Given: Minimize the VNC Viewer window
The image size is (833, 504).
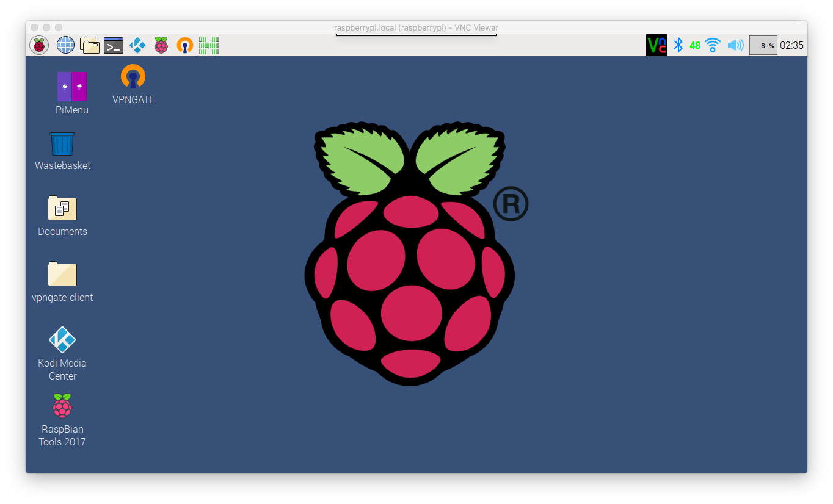Looking at the screenshot, I should pos(46,27).
